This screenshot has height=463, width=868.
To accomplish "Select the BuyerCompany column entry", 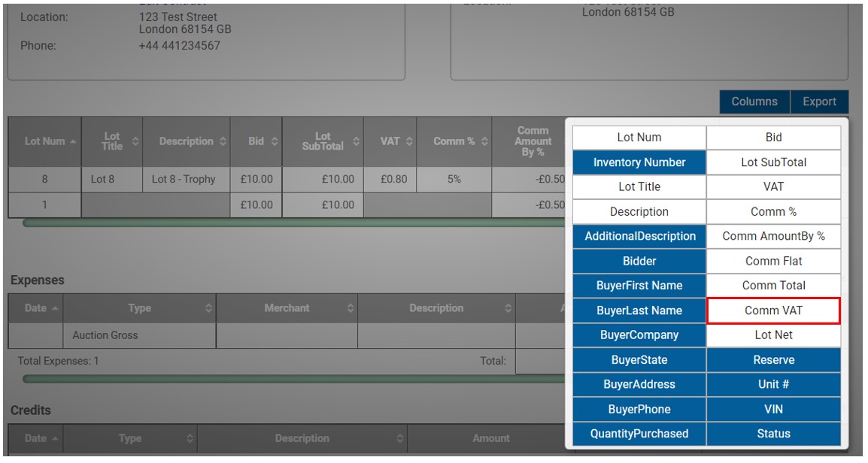I will point(639,334).
